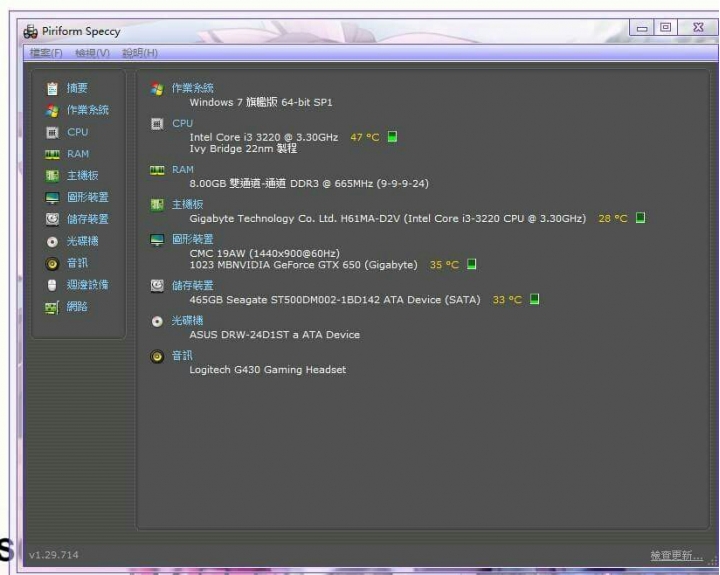Click the monitor icon in sidebar
720x575 pixels.
(x=52, y=198)
